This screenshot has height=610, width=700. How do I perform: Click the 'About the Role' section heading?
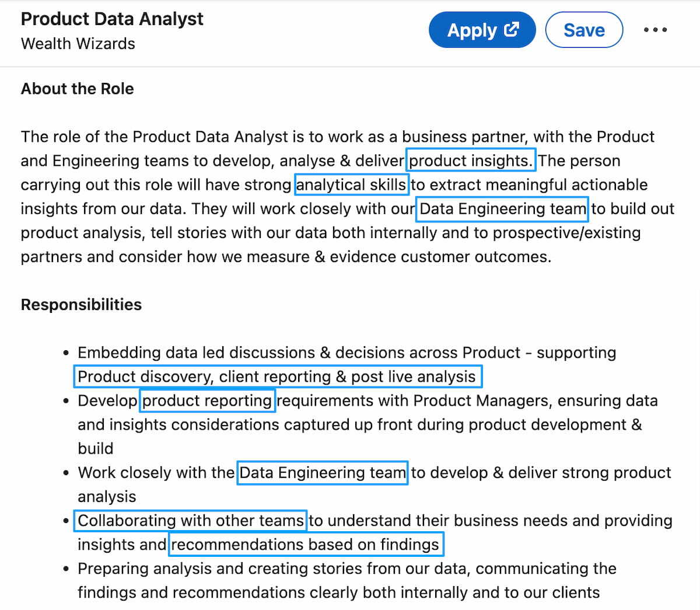[x=77, y=89]
